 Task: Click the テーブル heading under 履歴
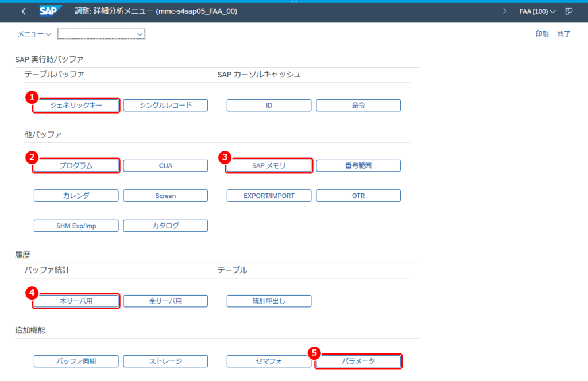(x=232, y=270)
